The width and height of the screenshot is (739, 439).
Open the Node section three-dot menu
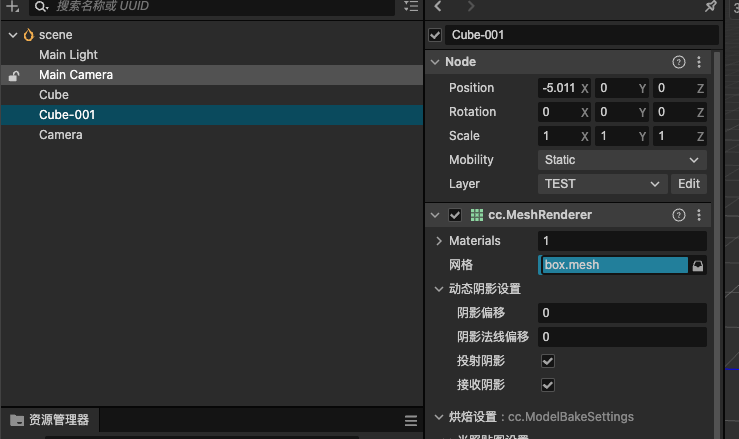pos(699,62)
